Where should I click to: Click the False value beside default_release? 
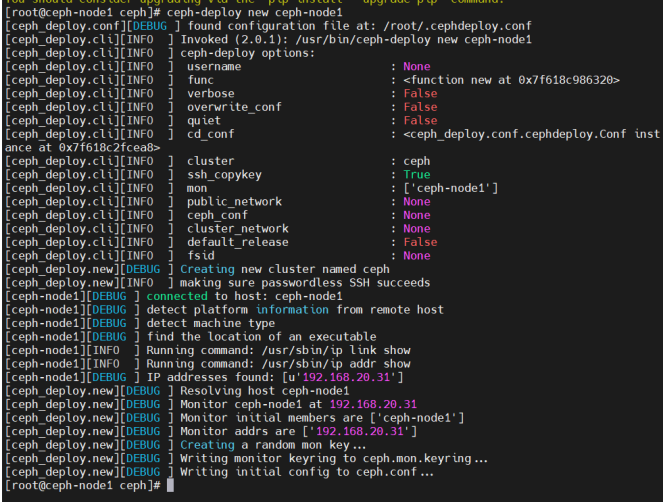[420, 243]
